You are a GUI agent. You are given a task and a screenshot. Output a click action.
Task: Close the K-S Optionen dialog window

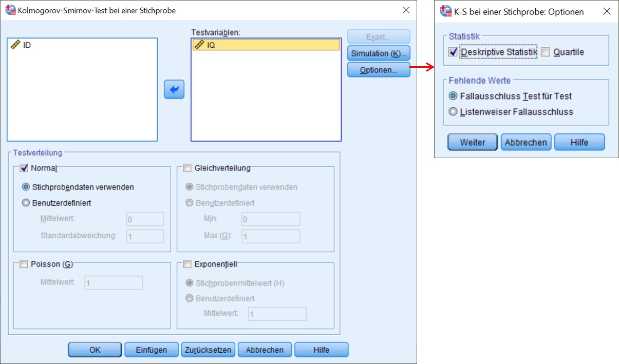[x=606, y=11]
